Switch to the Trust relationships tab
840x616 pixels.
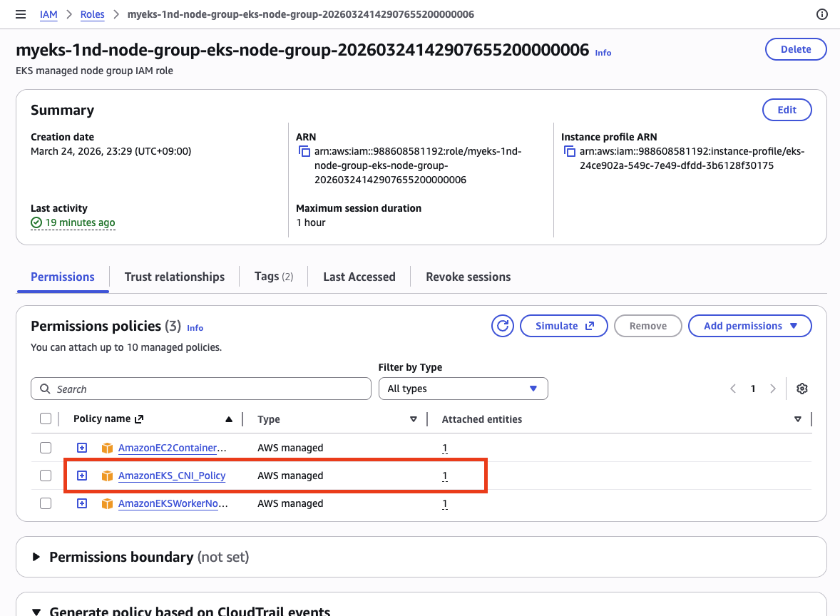coord(174,277)
